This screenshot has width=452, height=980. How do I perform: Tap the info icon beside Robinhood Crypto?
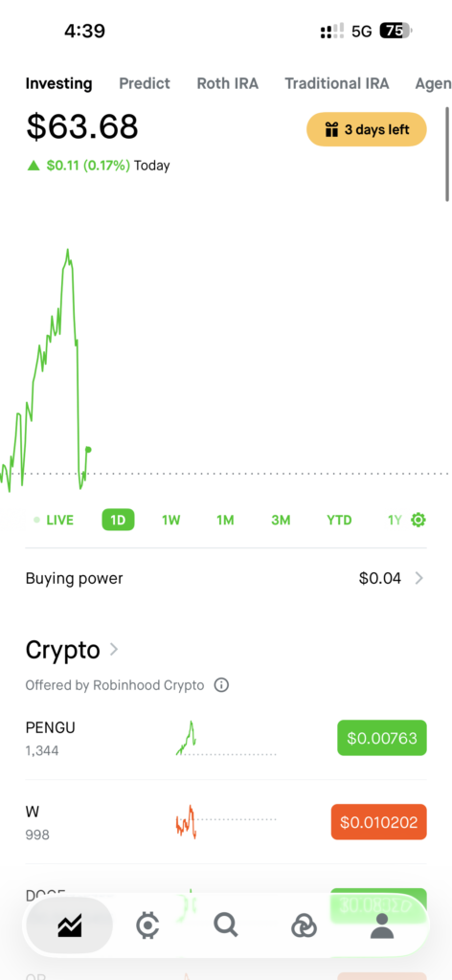(x=221, y=685)
